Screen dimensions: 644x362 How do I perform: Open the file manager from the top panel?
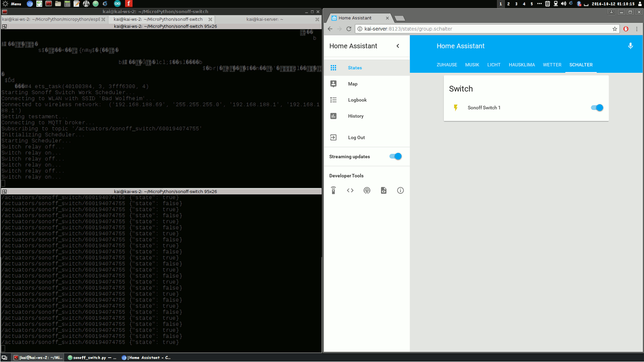(58, 4)
